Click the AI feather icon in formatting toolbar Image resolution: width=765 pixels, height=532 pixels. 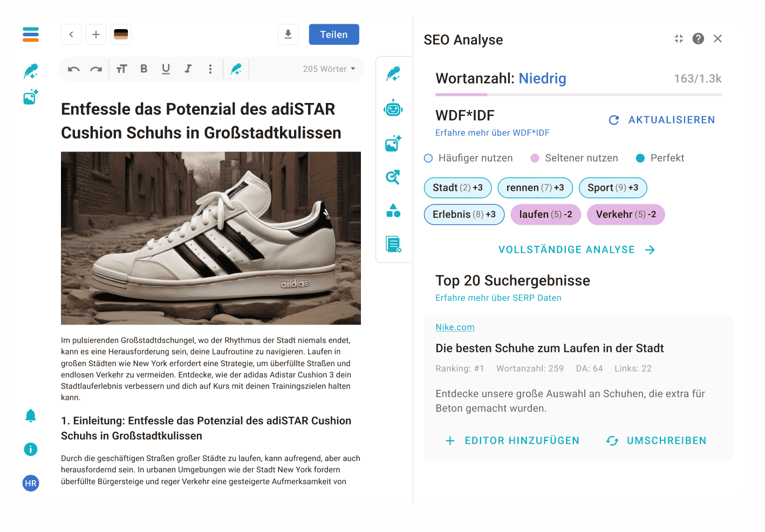click(x=236, y=69)
